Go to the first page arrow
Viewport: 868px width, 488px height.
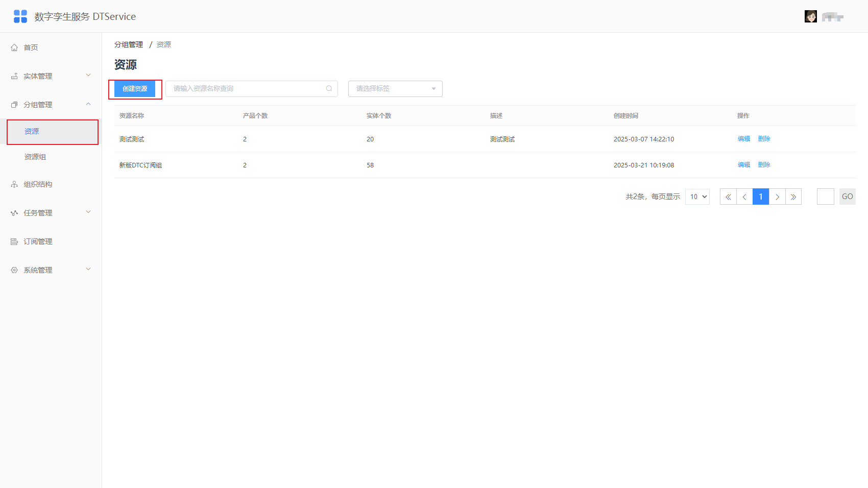coord(728,197)
